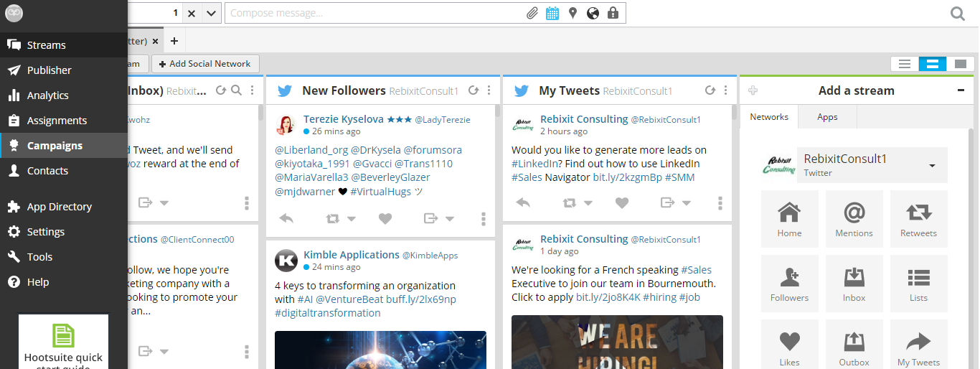Screen dimensions: 980x369
Task: Reply to the LinkedIn leads tweet
Action: tap(523, 202)
